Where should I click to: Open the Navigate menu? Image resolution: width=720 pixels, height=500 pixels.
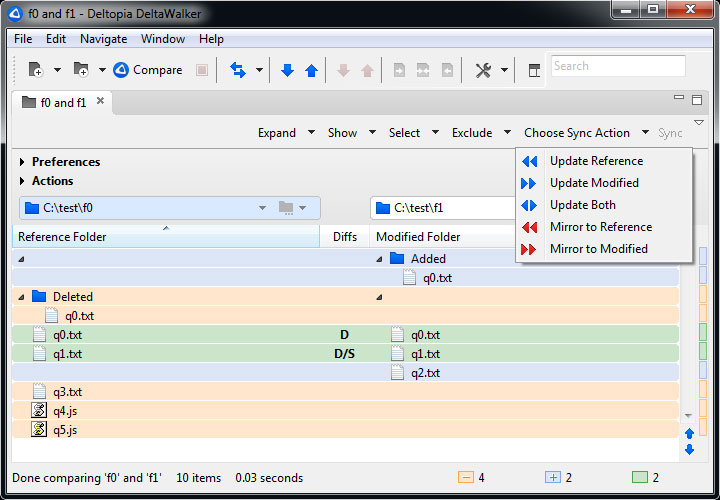coord(103,39)
